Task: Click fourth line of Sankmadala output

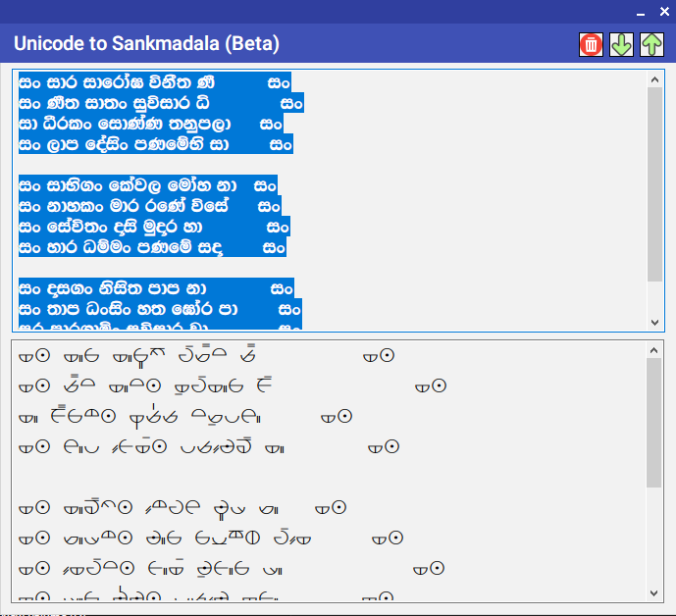Action: pos(209,447)
